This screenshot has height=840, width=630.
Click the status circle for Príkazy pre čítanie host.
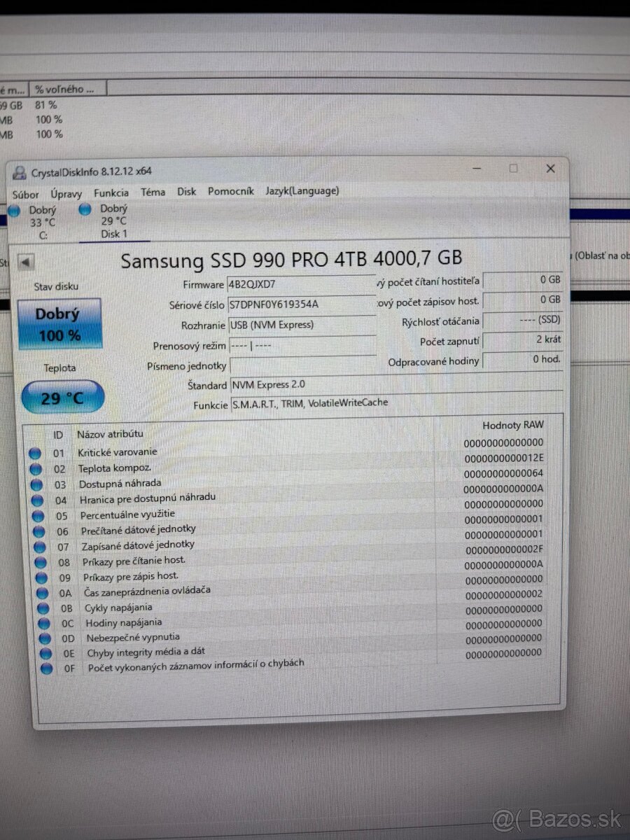pos(41,562)
